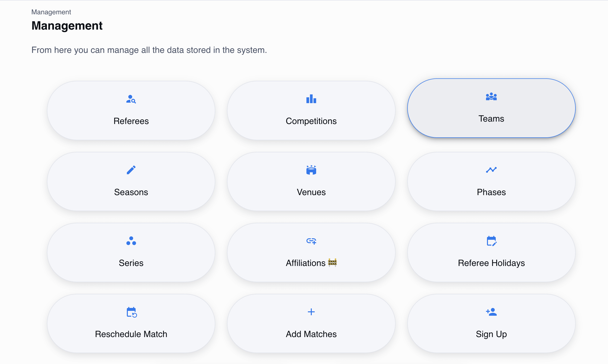Viewport: 608px width, 364px height.
Task: Go to Competitions management
Action: coord(311,111)
